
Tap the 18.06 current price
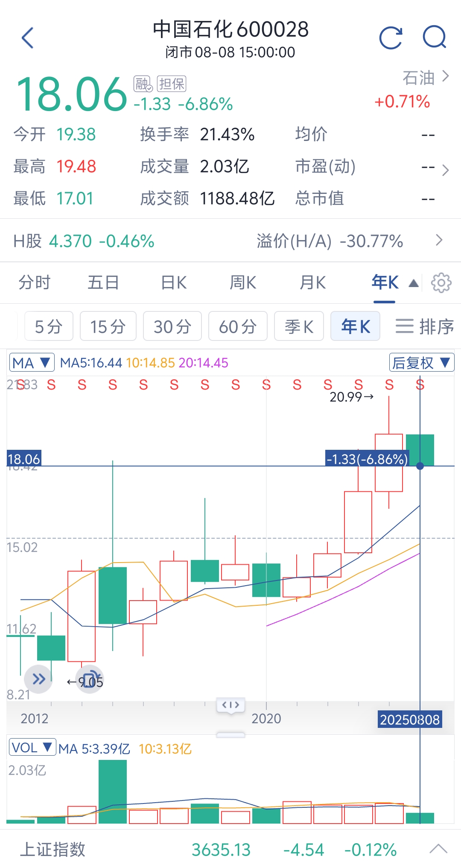click(x=71, y=94)
